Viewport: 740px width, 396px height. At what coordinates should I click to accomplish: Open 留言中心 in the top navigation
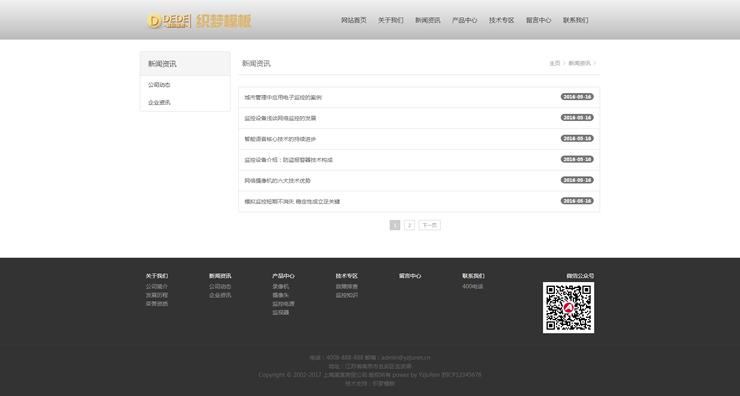(538, 20)
